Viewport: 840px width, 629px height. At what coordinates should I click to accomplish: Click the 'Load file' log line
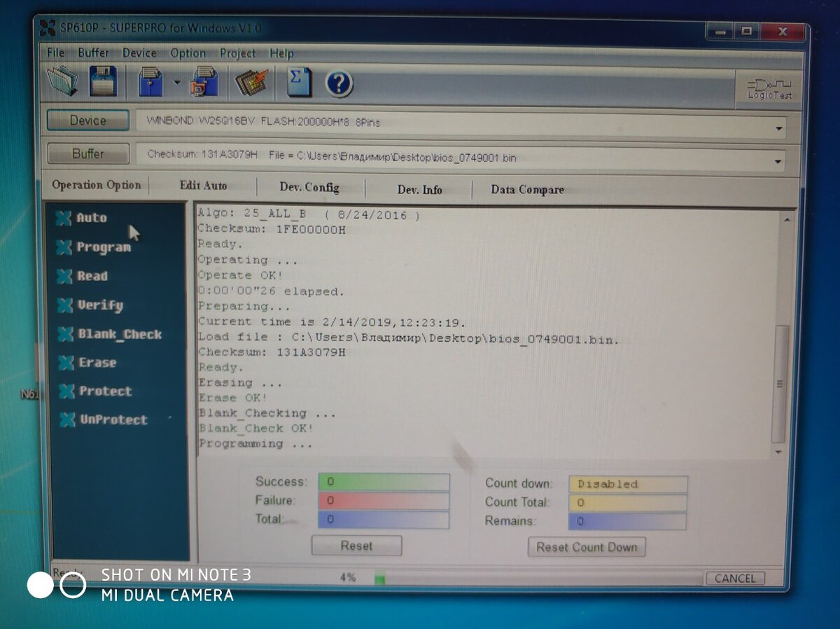(409, 338)
